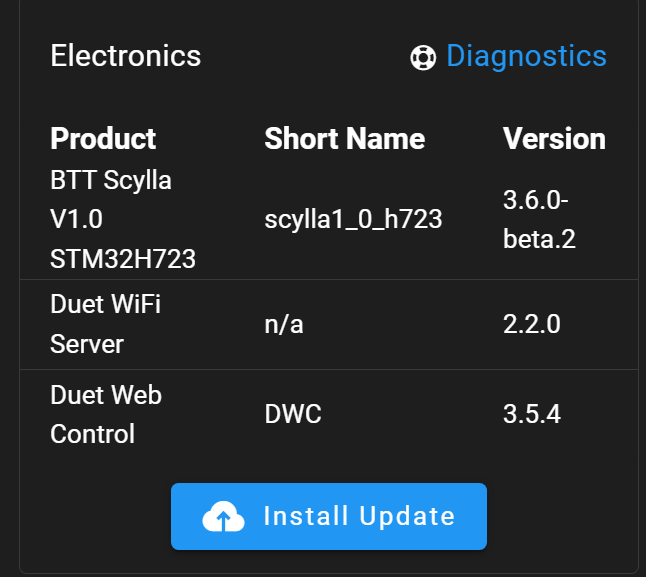Click the word Server in WiFi row
Screen dimensions: 646x577
pyautogui.click(x=87, y=344)
